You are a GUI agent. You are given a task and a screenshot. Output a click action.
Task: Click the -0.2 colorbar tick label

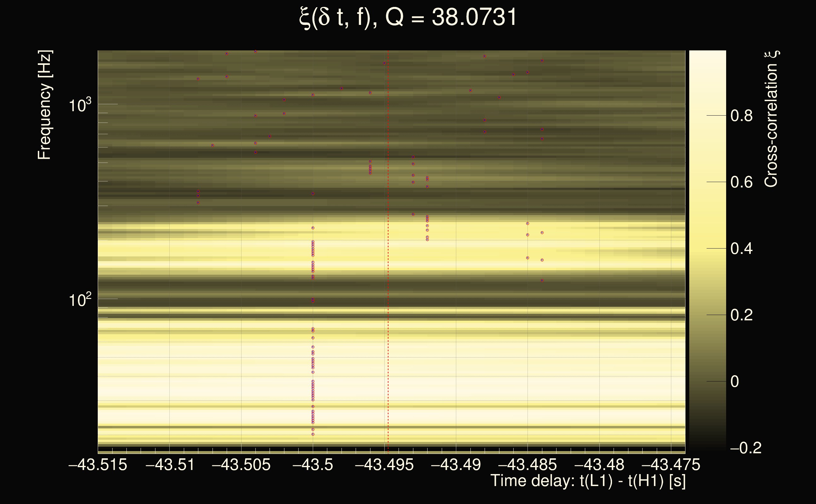pos(745,448)
